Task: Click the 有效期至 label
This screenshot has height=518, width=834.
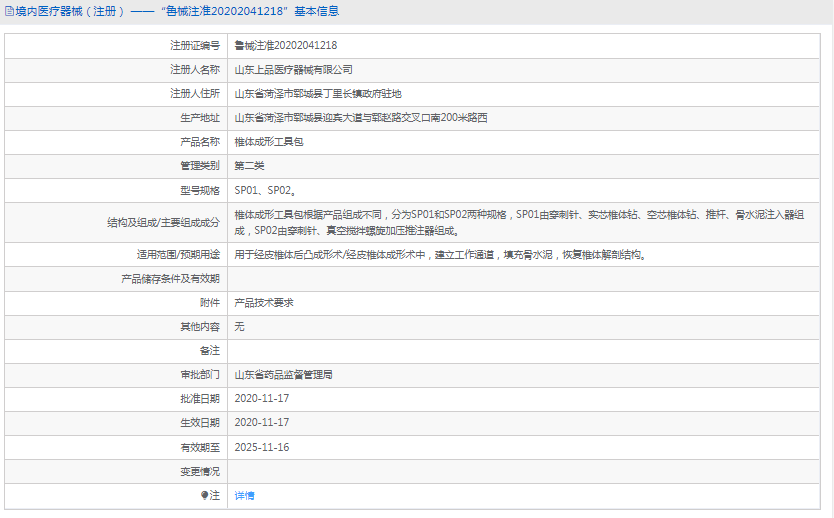Action: coord(199,448)
